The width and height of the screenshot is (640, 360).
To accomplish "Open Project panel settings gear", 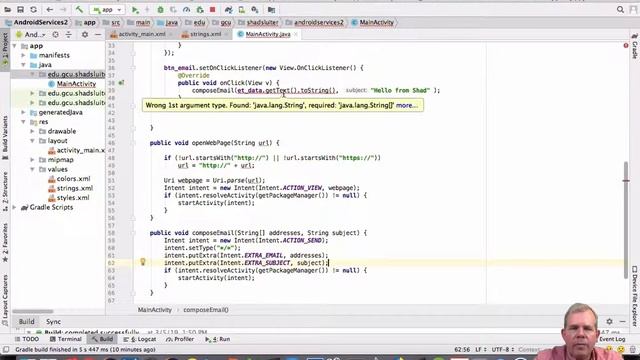I will click(84, 35).
